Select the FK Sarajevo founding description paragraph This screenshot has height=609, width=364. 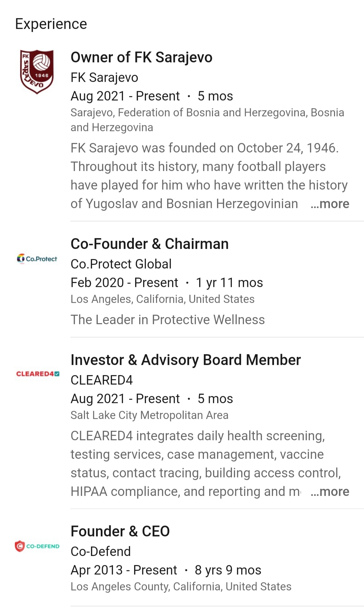coord(209,176)
